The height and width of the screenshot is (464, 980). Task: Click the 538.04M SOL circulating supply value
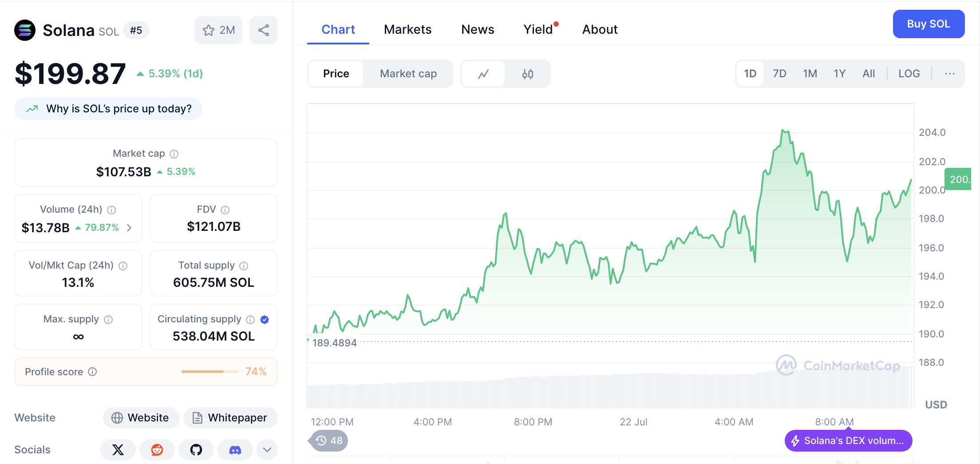point(213,337)
